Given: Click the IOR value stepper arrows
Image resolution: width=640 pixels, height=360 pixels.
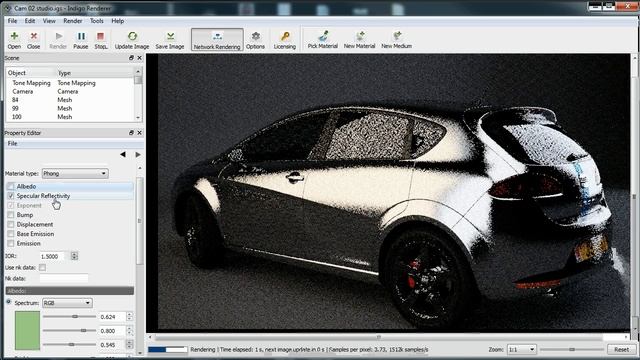Looking at the screenshot, I should 74,256.
